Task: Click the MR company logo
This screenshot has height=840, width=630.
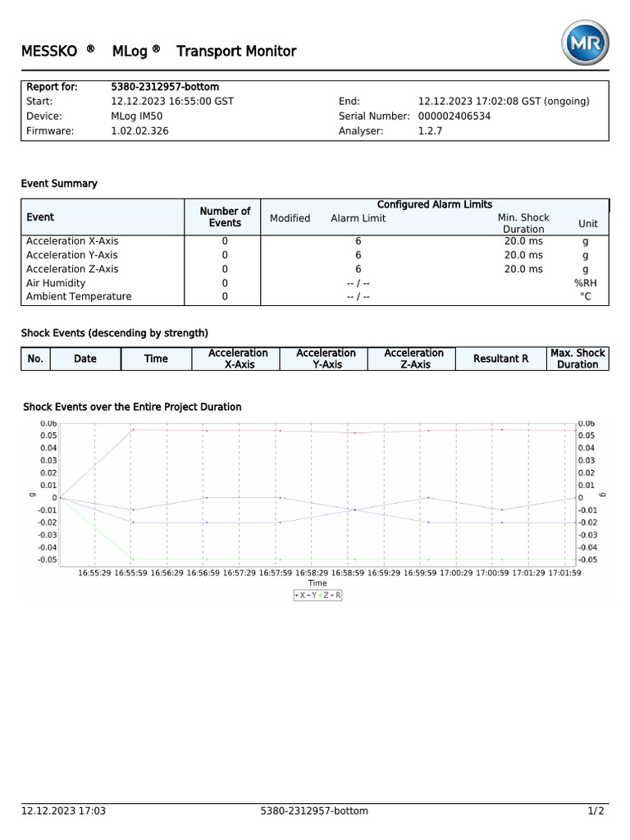Action: click(x=585, y=43)
